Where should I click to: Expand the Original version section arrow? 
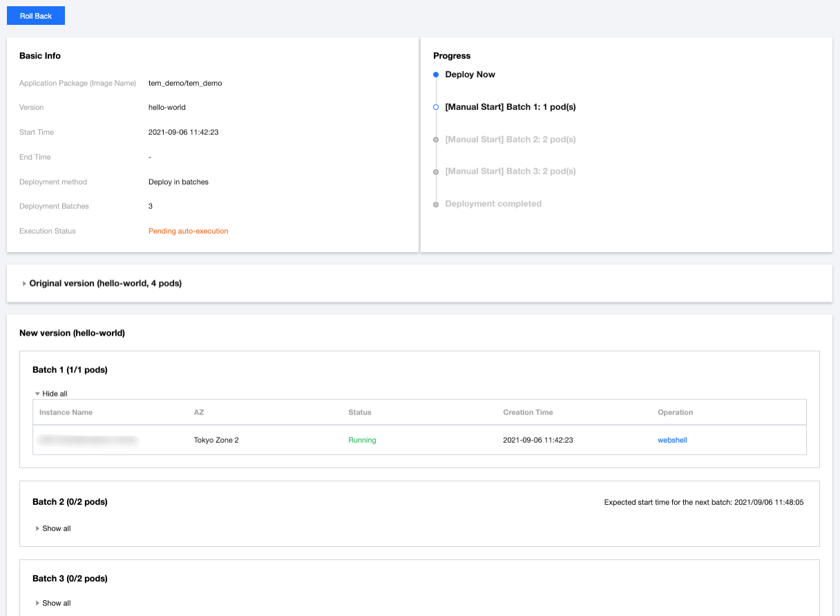[x=24, y=284]
